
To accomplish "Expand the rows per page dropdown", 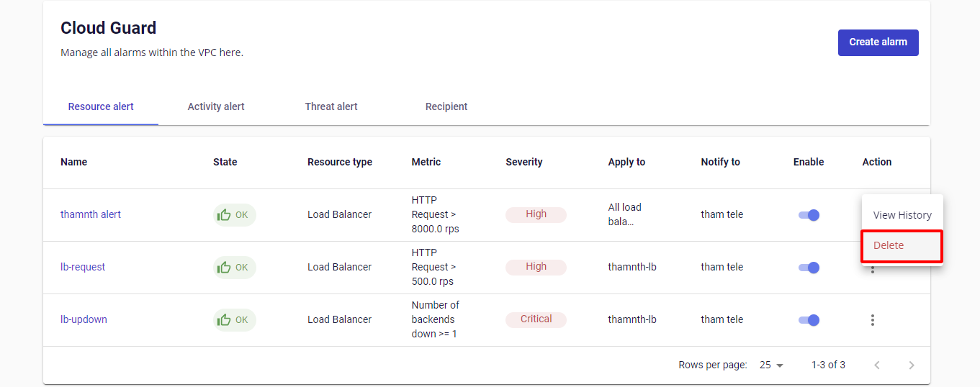I will [x=771, y=365].
